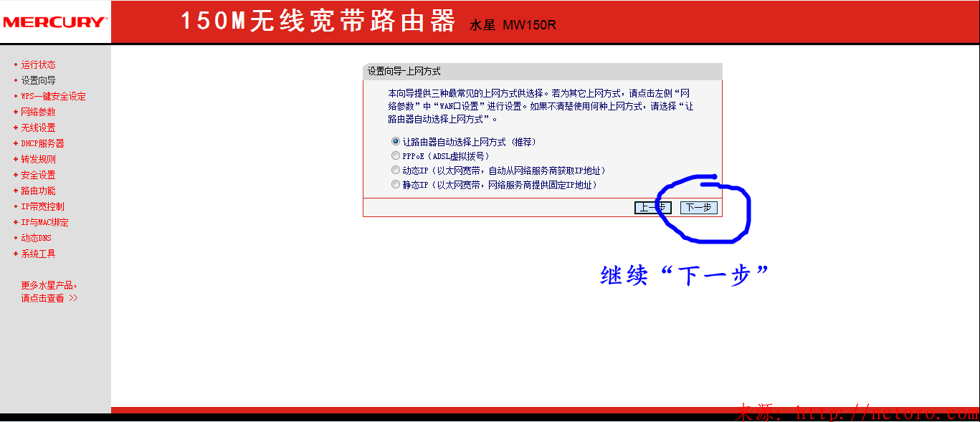Expand 无线设置 menu
This screenshot has width=980, height=422.
tap(38, 128)
